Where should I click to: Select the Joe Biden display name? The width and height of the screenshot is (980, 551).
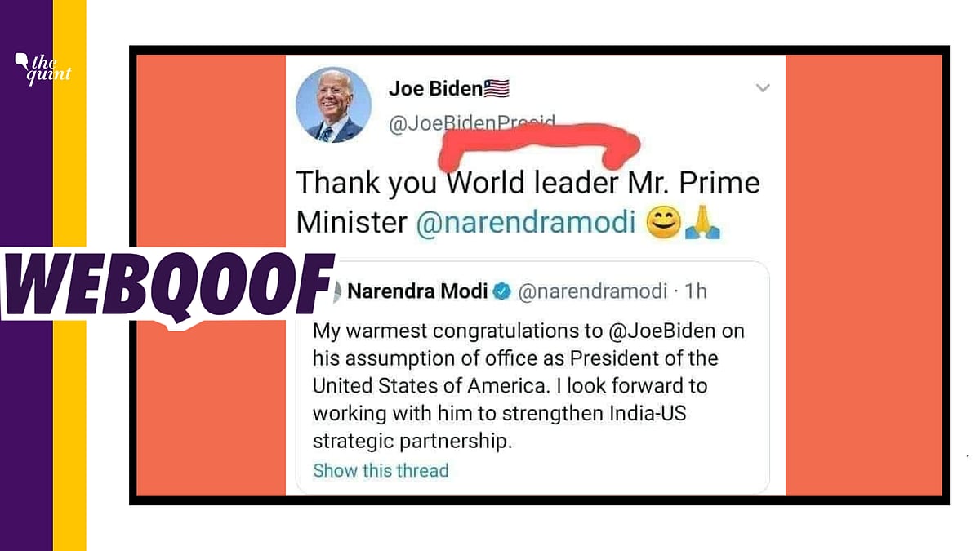click(x=433, y=88)
